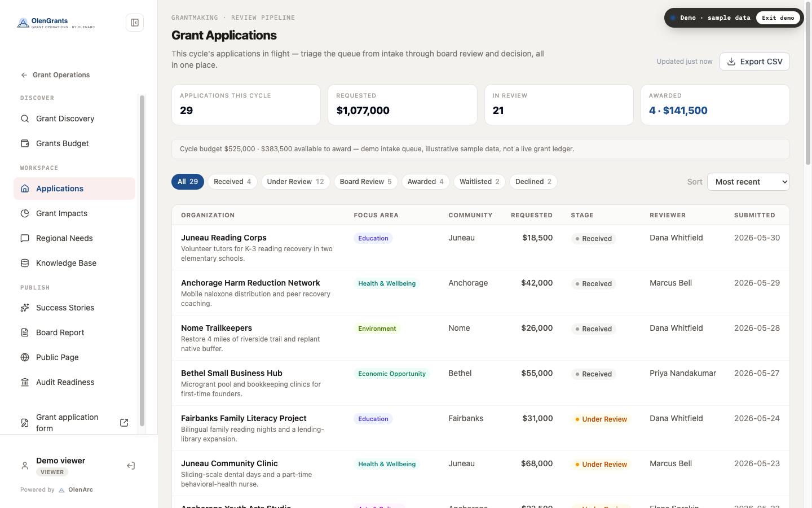Click the Regional Needs chat icon
The height and width of the screenshot is (508, 812).
click(25, 238)
